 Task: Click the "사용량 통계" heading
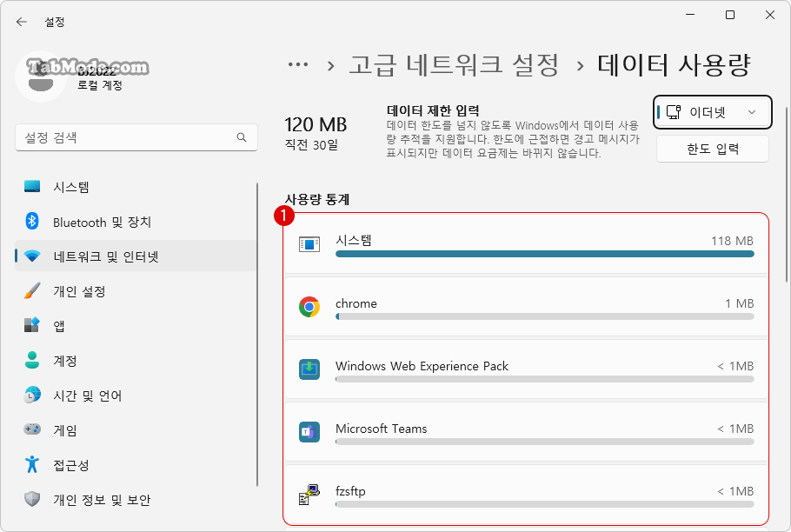coord(317,199)
